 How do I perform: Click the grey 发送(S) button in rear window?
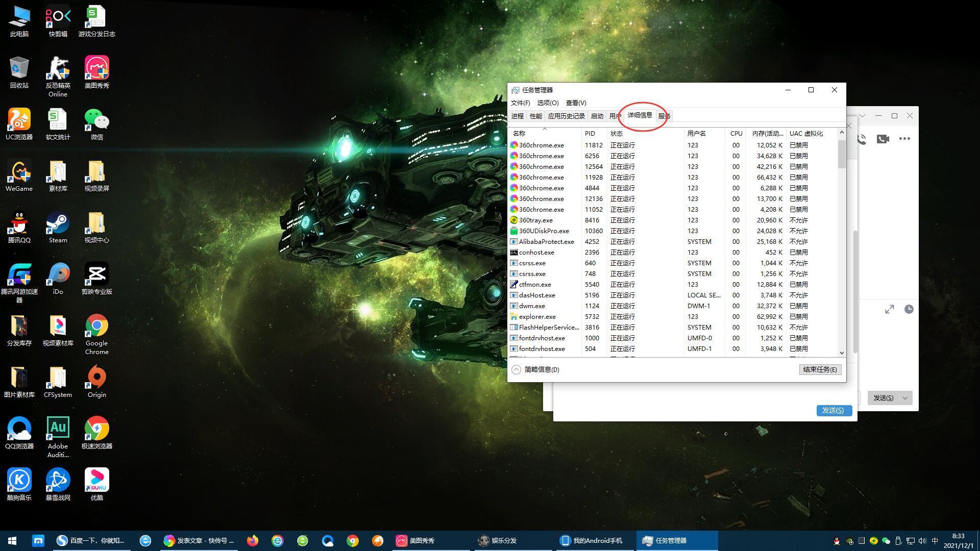pos(884,398)
